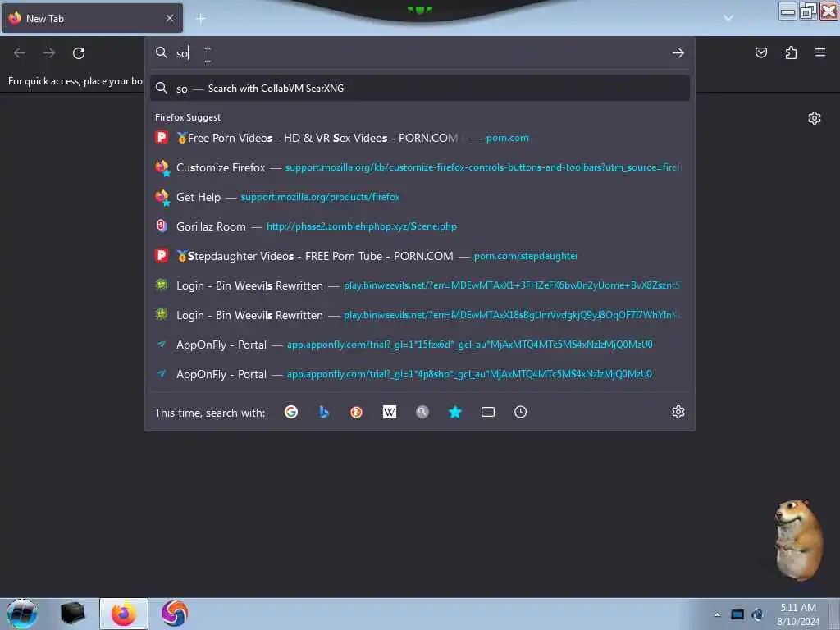Open the Gorillaz Room suggestion
This screenshot has width=840, height=630.
click(420, 226)
